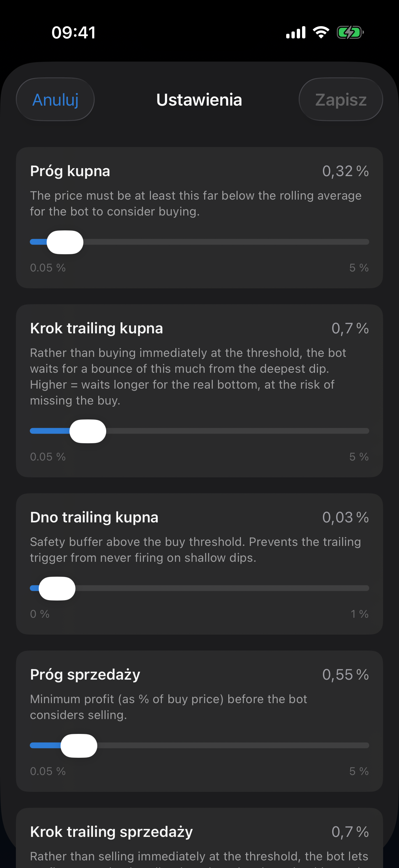
Task: Tap the charging battery icon
Action: point(350,32)
